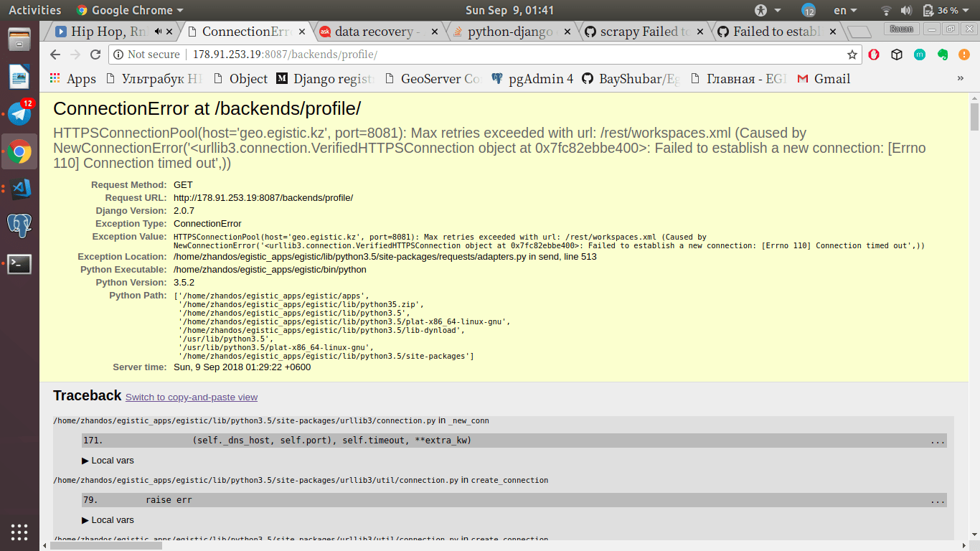Open the clock Sun Sep 9 01:41

click(509, 10)
